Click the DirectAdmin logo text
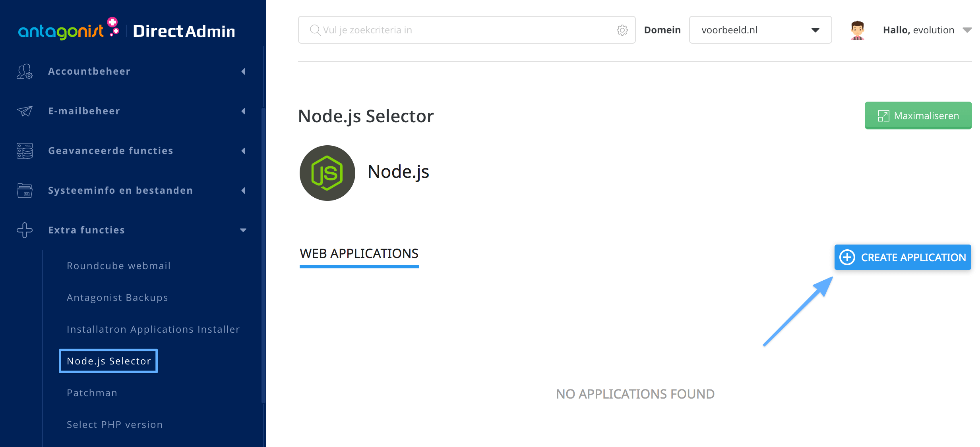980x447 pixels. coord(184,31)
